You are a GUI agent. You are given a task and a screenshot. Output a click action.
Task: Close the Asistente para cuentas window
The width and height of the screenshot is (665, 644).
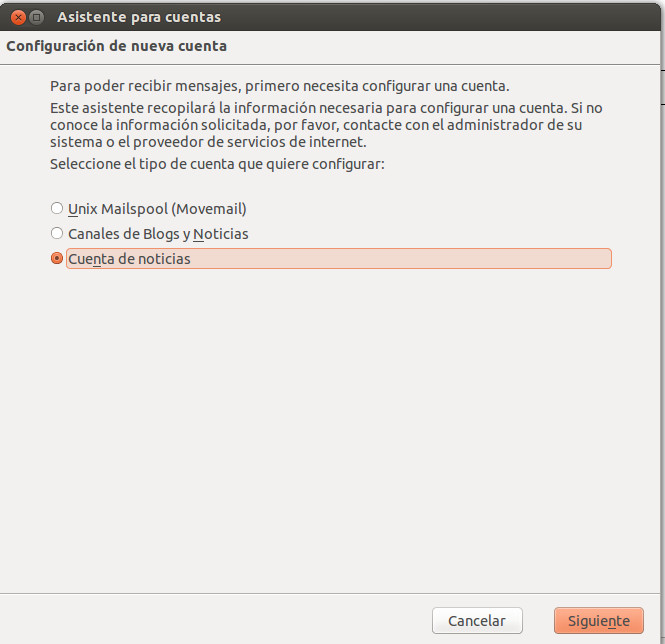pyautogui.click(x=17, y=17)
